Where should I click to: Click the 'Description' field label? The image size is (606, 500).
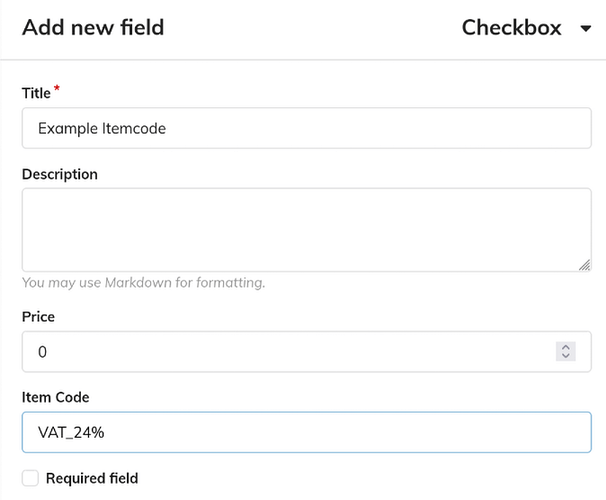[60, 174]
